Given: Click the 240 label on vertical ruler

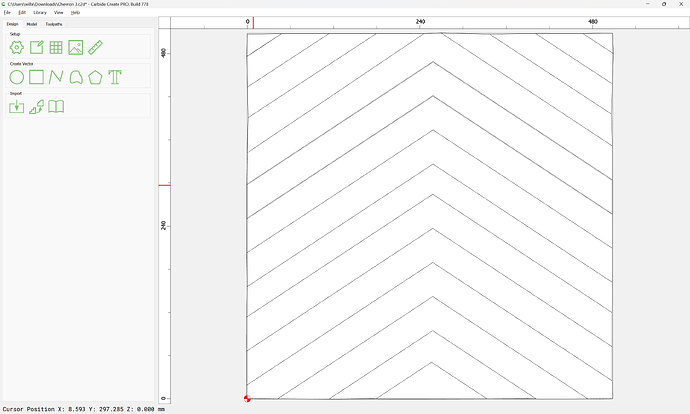Looking at the screenshot, I should [164, 225].
